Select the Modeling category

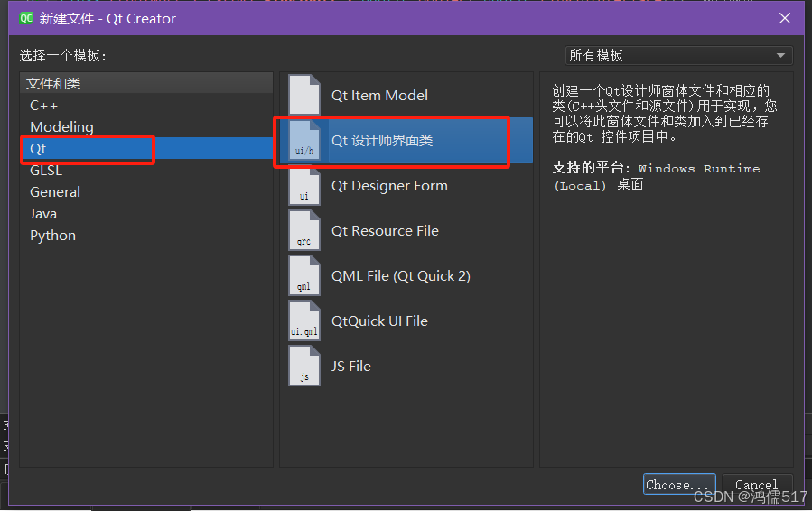point(146,126)
